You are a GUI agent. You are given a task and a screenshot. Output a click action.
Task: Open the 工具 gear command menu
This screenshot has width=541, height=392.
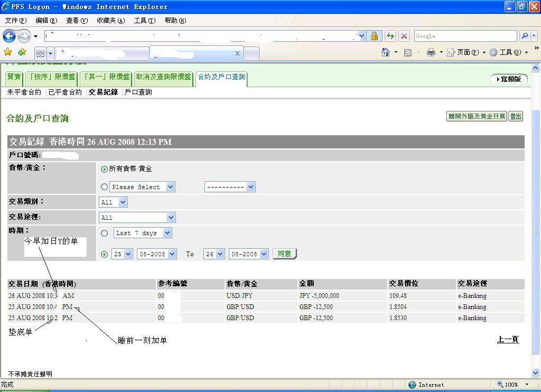pyautogui.click(x=509, y=52)
